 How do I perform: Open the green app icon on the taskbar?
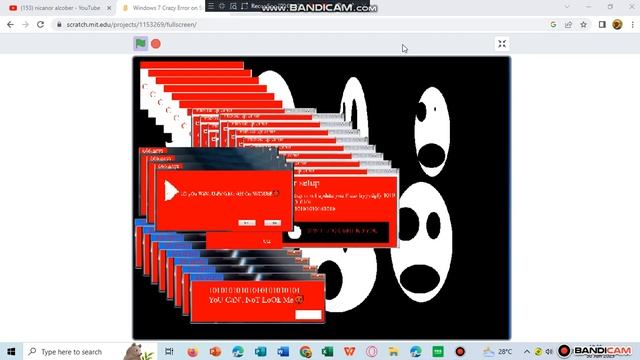coord(438,351)
